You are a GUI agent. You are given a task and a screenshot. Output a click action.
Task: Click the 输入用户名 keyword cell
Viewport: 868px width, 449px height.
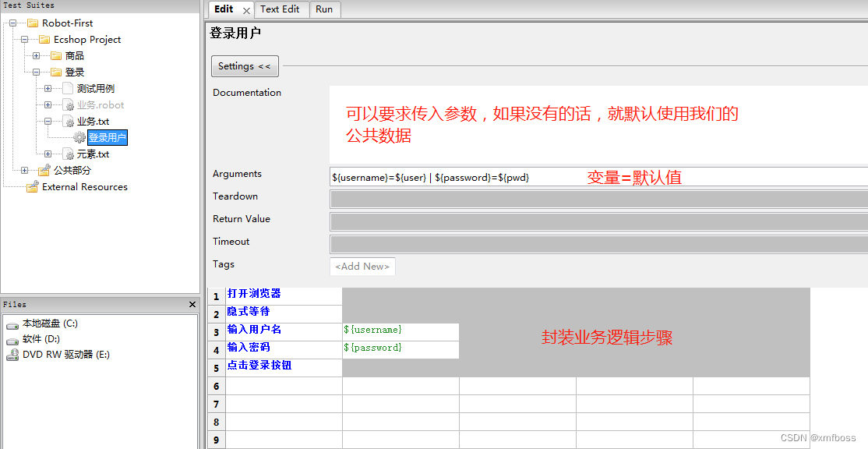tap(284, 332)
